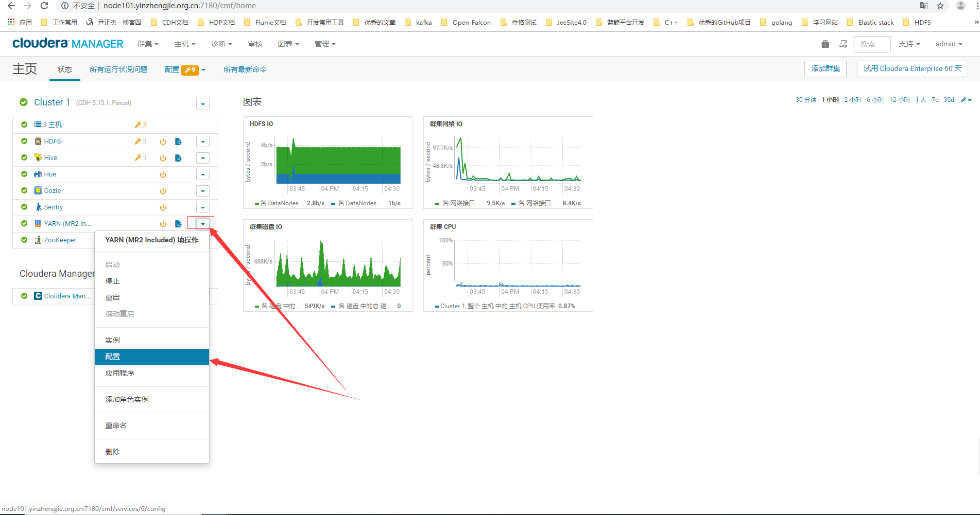Select 30d time range
This screenshot has height=515, width=980.
tap(949, 100)
